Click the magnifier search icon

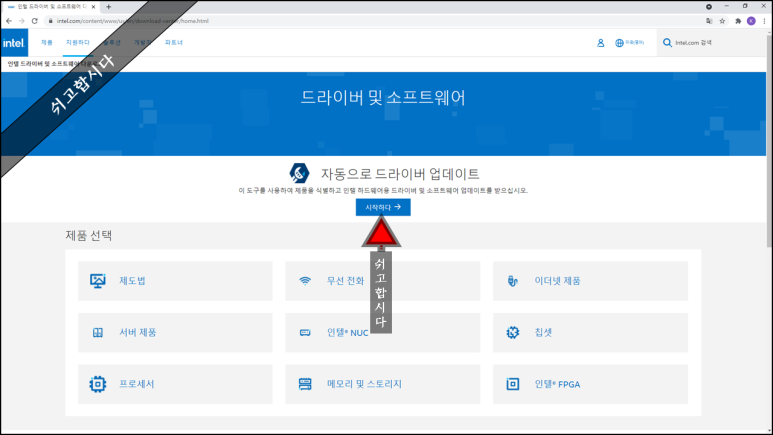coord(667,43)
